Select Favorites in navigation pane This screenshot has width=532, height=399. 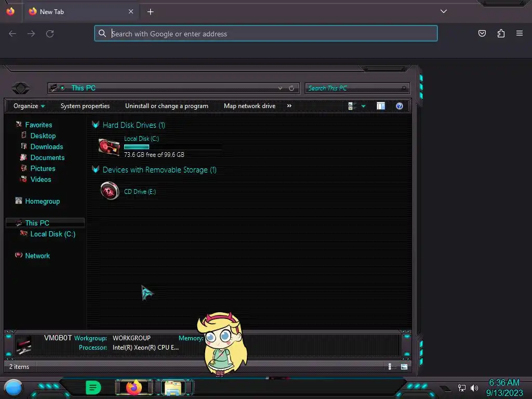tap(38, 125)
